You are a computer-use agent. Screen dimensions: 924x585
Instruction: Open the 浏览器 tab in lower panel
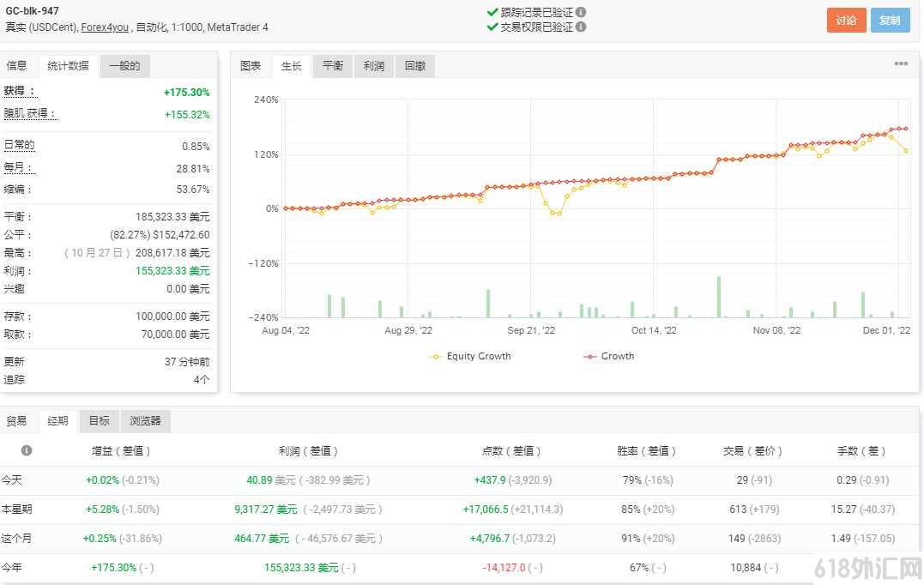145,420
